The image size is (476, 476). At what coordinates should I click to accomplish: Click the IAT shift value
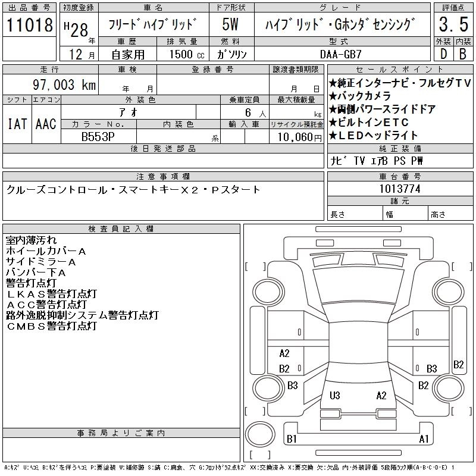(x=17, y=124)
